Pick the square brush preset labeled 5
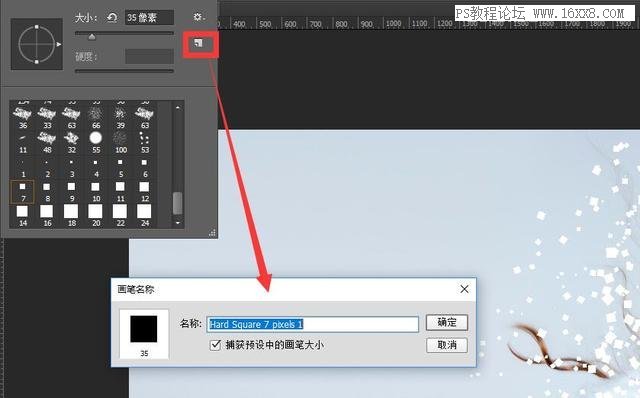Image resolution: width=640 pixels, height=398 pixels. [x=120, y=167]
